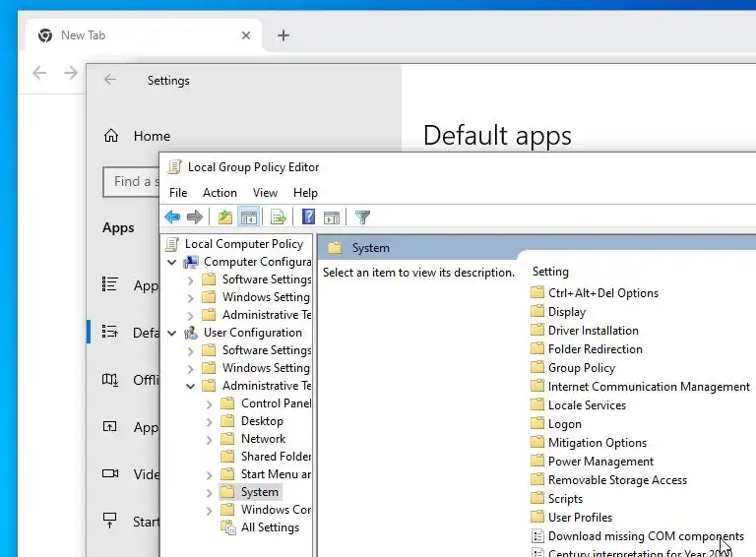Select User Configuration in the tree
This screenshot has width=756, height=557.
click(x=243, y=333)
